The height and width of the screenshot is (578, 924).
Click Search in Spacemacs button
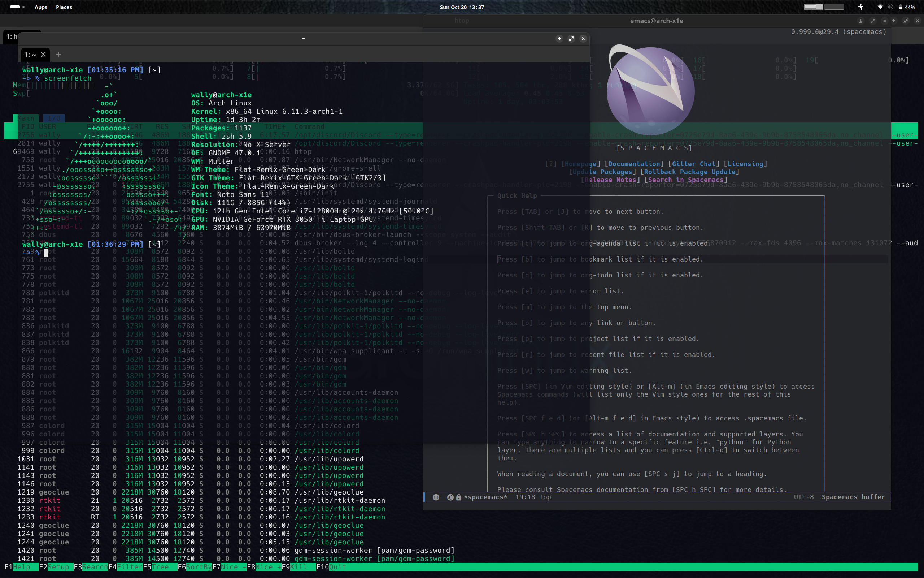[x=686, y=180]
